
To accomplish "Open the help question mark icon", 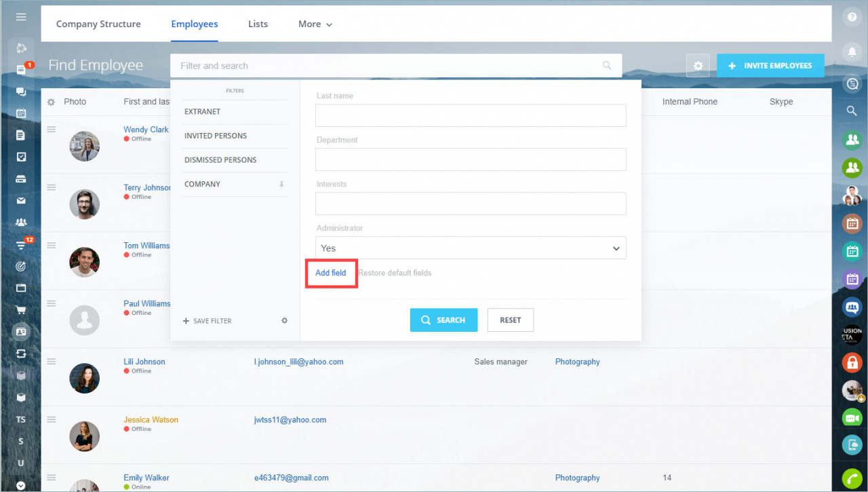I will pos(852,18).
